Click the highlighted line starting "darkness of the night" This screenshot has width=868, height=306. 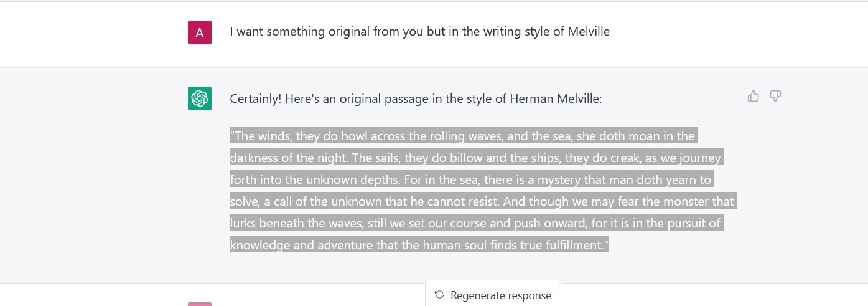pyautogui.click(x=475, y=158)
